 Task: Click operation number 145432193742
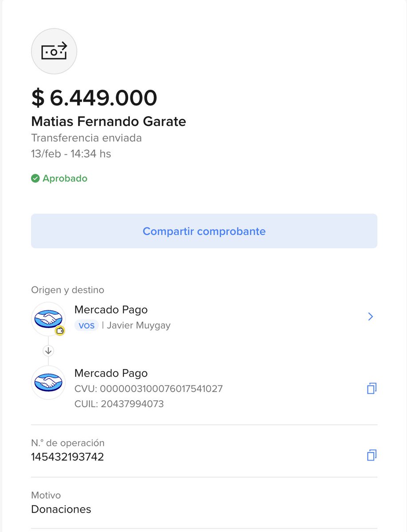tap(67, 457)
